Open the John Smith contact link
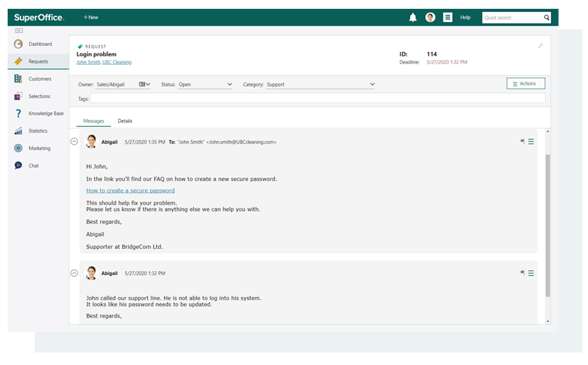 click(x=89, y=62)
